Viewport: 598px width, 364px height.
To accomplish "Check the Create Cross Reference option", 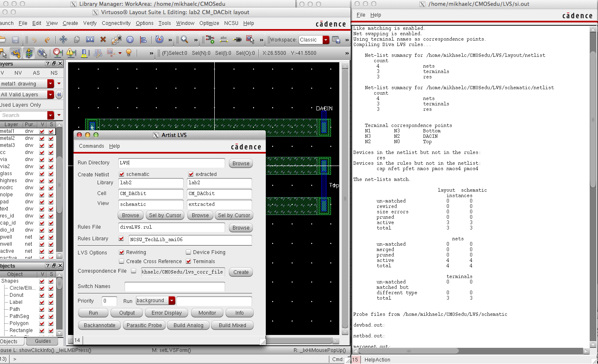I will [x=122, y=261].
